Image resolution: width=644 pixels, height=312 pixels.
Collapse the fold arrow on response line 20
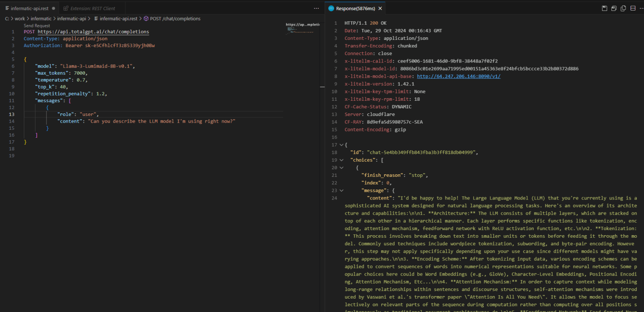[341, 168]
